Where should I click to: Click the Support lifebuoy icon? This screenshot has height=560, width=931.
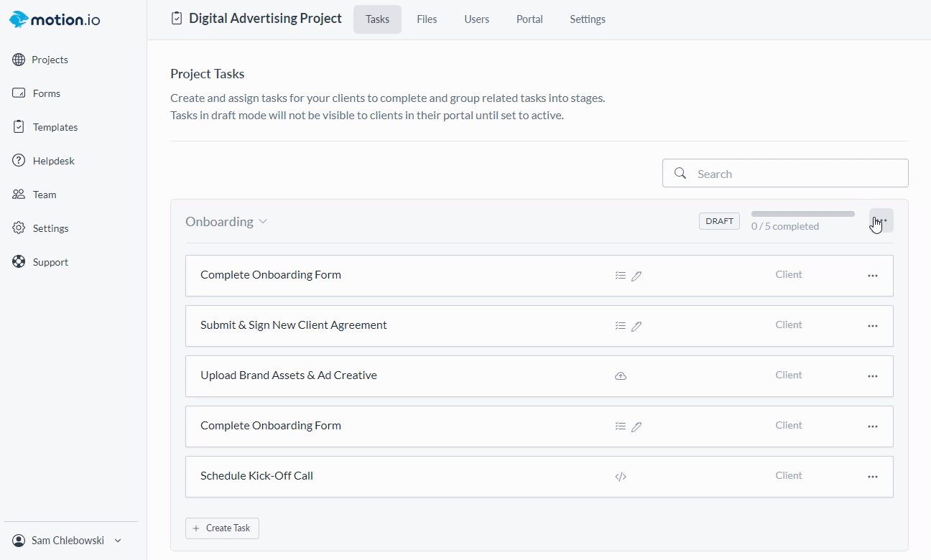(19, 262)
